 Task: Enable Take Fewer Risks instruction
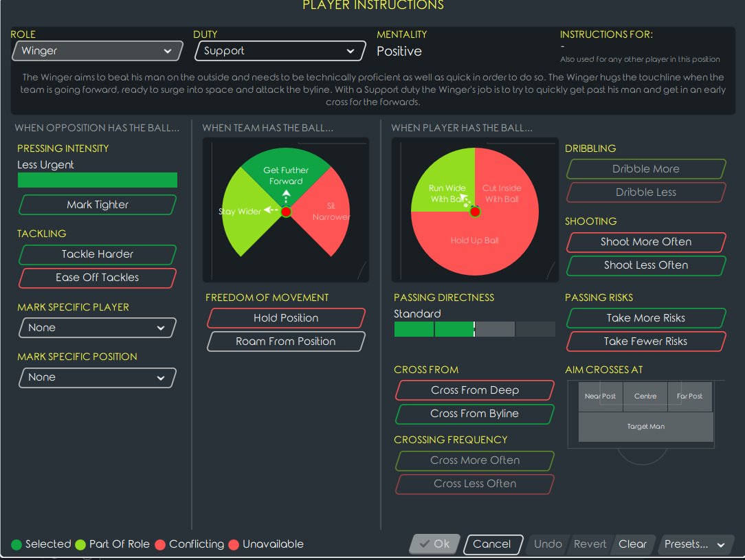pos(646,341)
